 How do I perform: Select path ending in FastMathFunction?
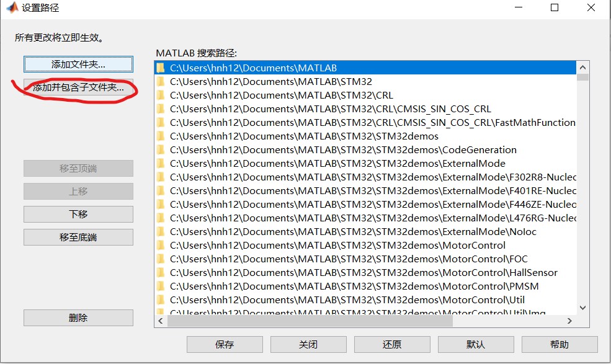pyautogui.click(x=365, y=122)
